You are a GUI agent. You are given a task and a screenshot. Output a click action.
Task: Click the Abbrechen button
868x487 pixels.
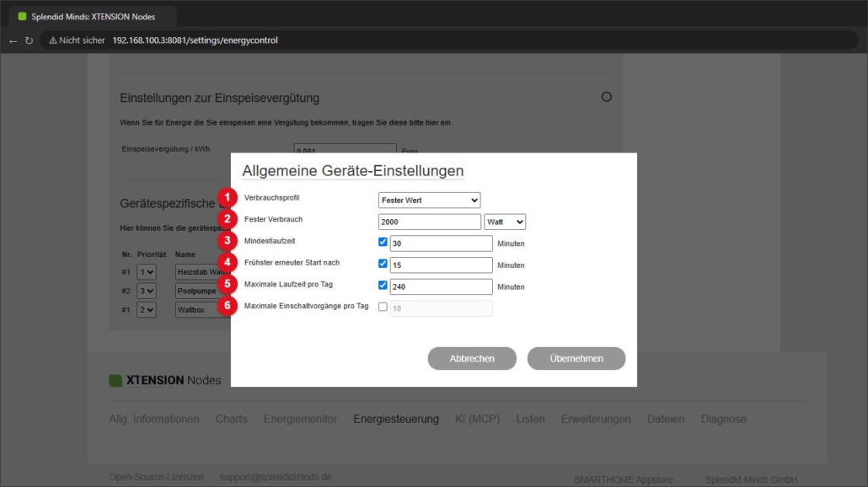(472, 359)
